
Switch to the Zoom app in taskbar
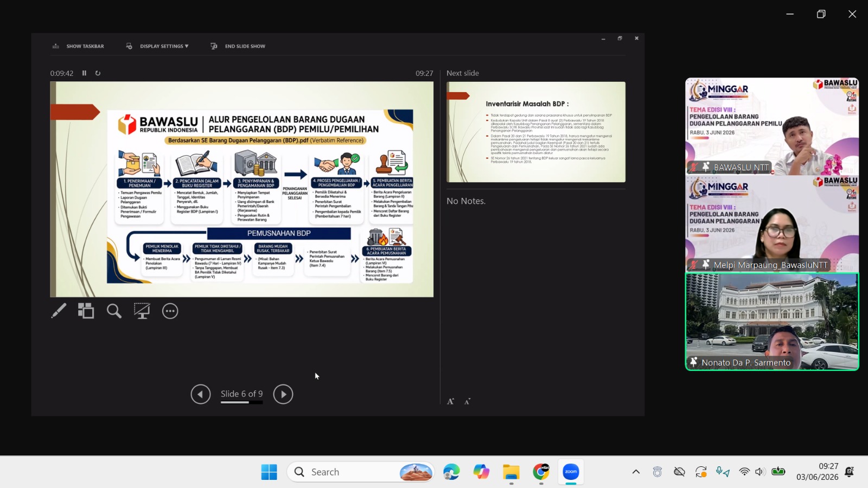tap(571, 472)
